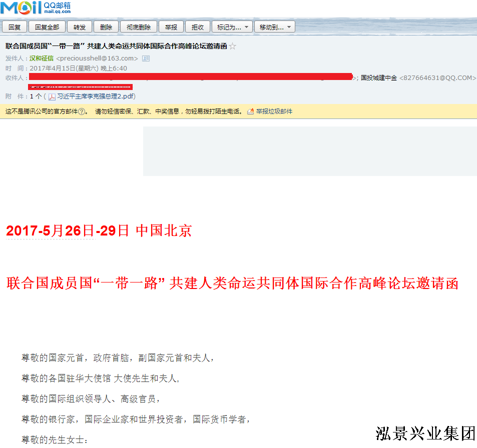The width and height of the screenshot is (477, 448).
Task: Click the help question mark icon in warning bar
Action: (82, 111)
